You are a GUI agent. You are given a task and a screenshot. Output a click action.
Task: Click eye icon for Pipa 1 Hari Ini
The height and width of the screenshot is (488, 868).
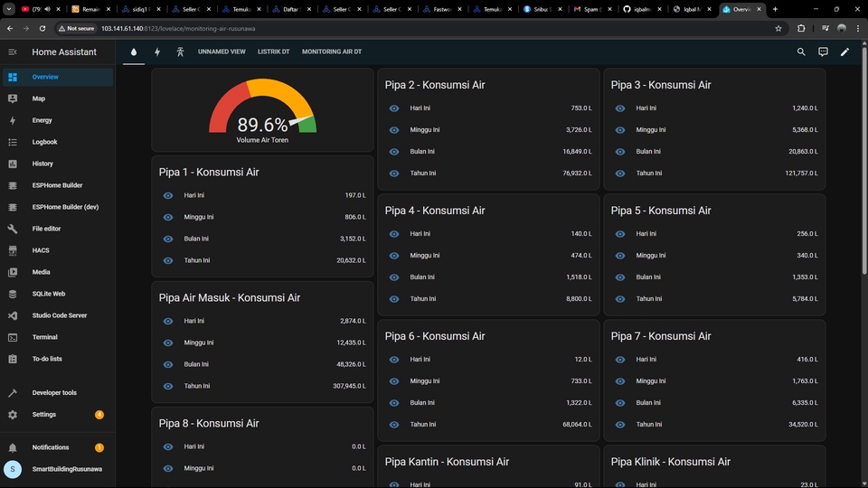point(168,195)
